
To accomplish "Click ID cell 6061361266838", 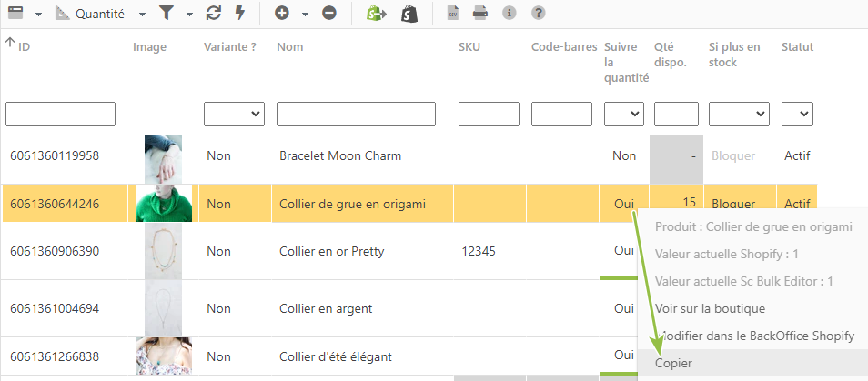I will 55,356.
